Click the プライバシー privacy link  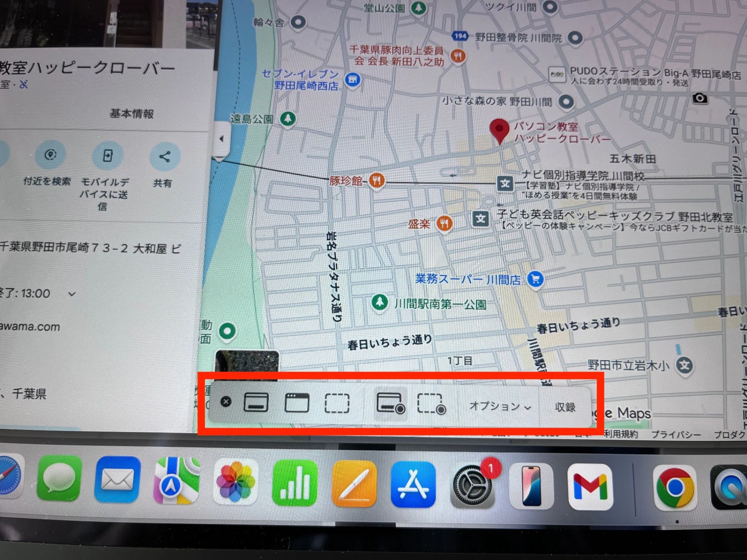pyautogui.click(x=676, y=435)
